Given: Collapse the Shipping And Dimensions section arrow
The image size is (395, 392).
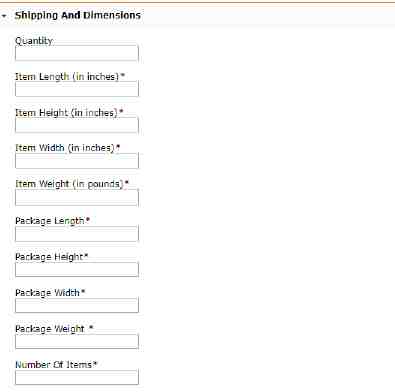Looking at the screenshot, I should [x=4, y=16].
